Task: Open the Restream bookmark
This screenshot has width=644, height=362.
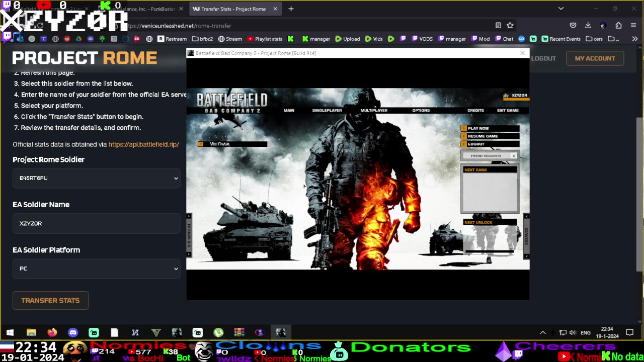Action: click(x=172, y=39)
